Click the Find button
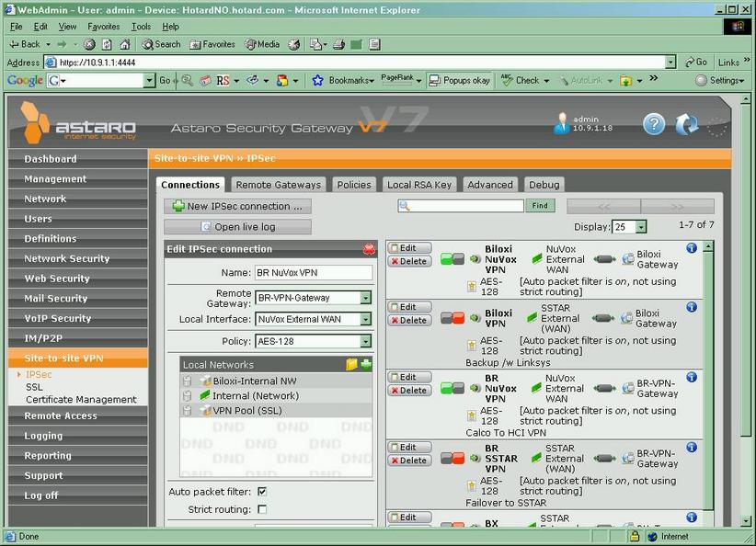 click(x=540, y=206)
